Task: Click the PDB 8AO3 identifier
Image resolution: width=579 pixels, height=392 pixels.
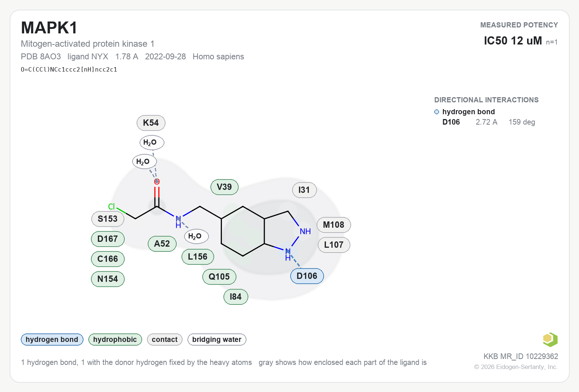Action: 41,56
